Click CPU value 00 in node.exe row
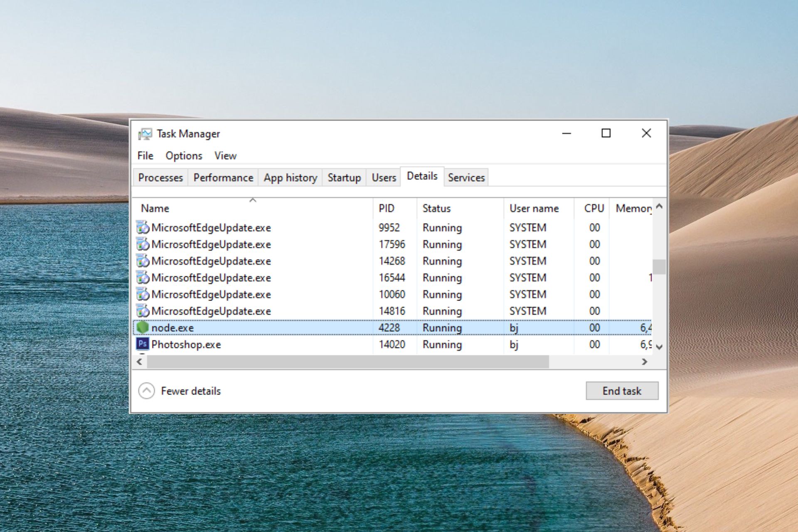This screenshot has width=798, height=532. point(594,328)
